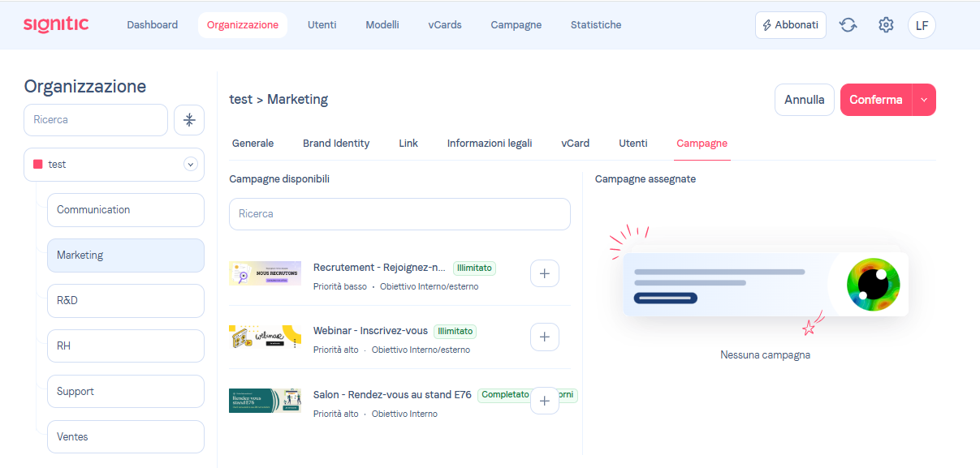
Task: Click the Signitic logo
Action: (56, 25)
